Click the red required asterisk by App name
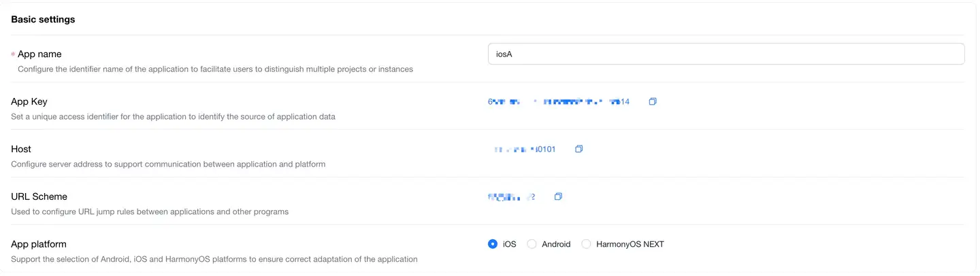Viewport: 980px width, 276px height. pos(13,54)
